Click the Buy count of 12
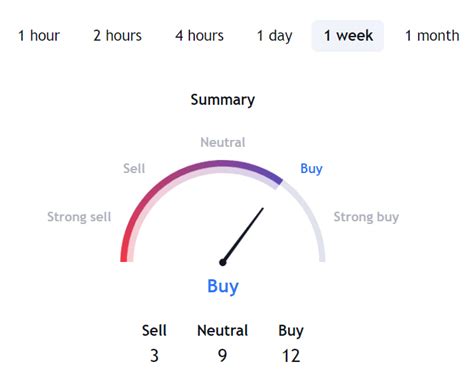474x384 pixels. click(291, 356)
